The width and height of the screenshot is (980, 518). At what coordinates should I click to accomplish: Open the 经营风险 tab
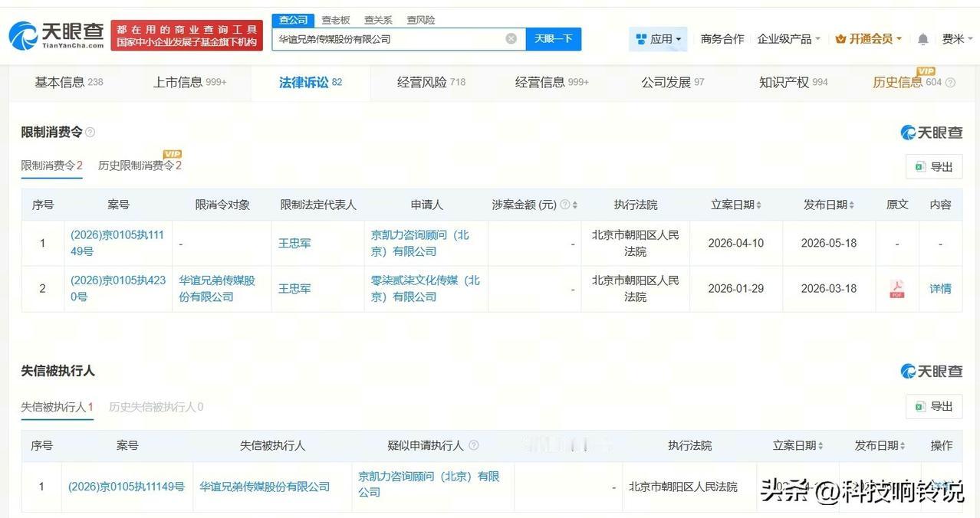[x=431, y=82]
